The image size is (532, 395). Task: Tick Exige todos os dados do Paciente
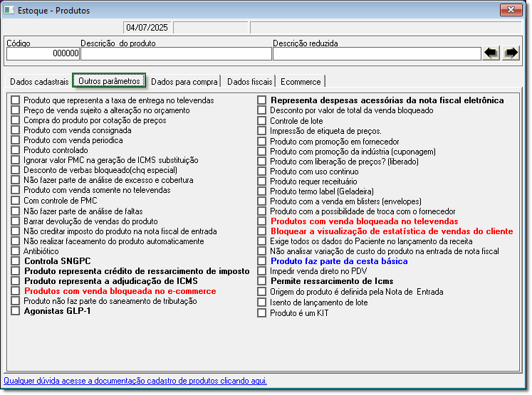click(261, 241)
